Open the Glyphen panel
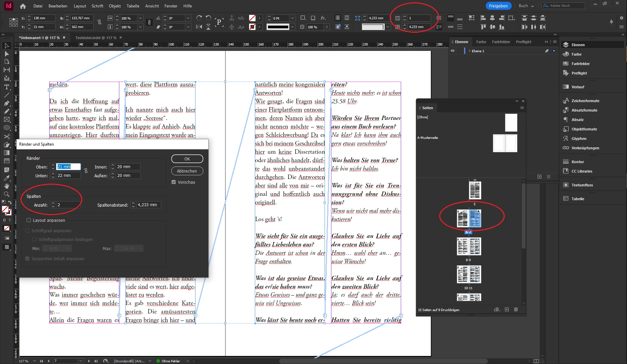The height and width of the screenshot is (364, 627). (x=579, y=139)
